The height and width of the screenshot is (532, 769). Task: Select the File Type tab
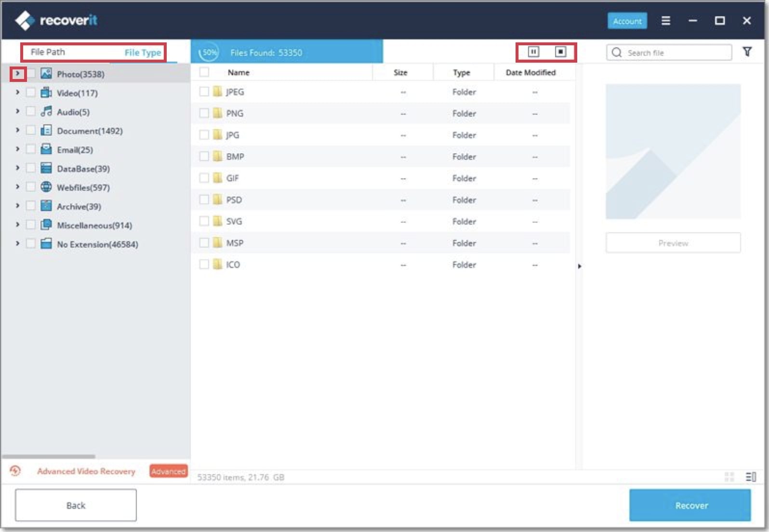pos(143,53)
